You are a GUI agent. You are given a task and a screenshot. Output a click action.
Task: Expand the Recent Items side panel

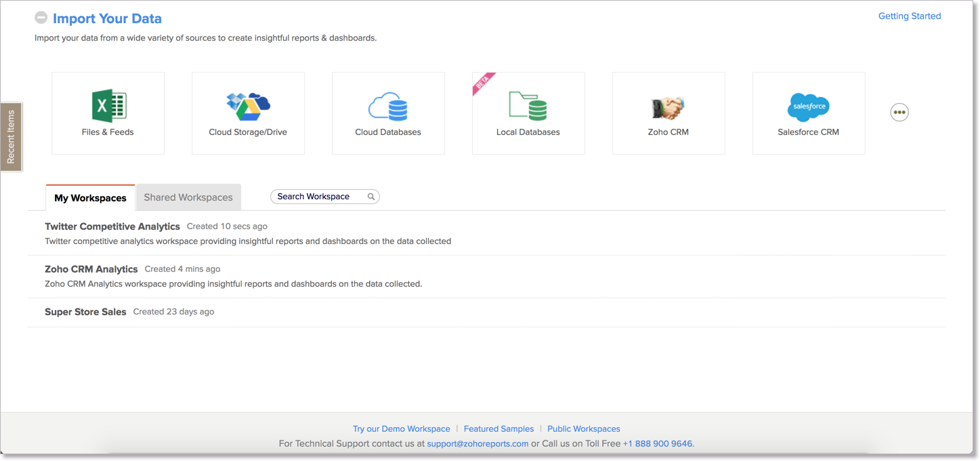pyautogui.click(x=11, y=137)
